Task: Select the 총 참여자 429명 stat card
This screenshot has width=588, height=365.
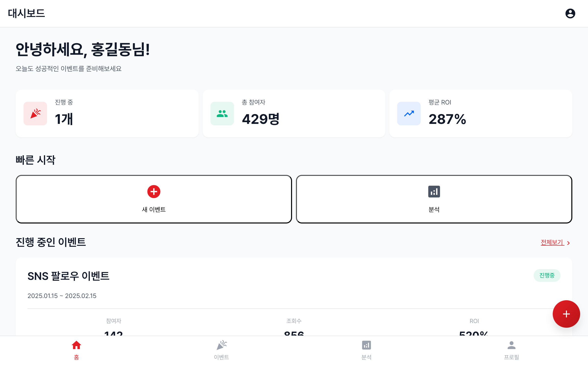Action: tap(294, 114)
